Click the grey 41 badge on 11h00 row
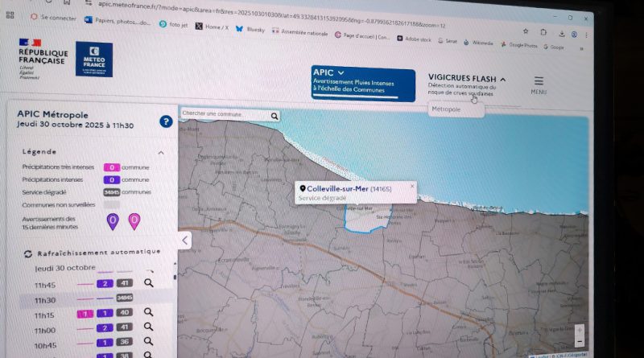 point(125,327)
